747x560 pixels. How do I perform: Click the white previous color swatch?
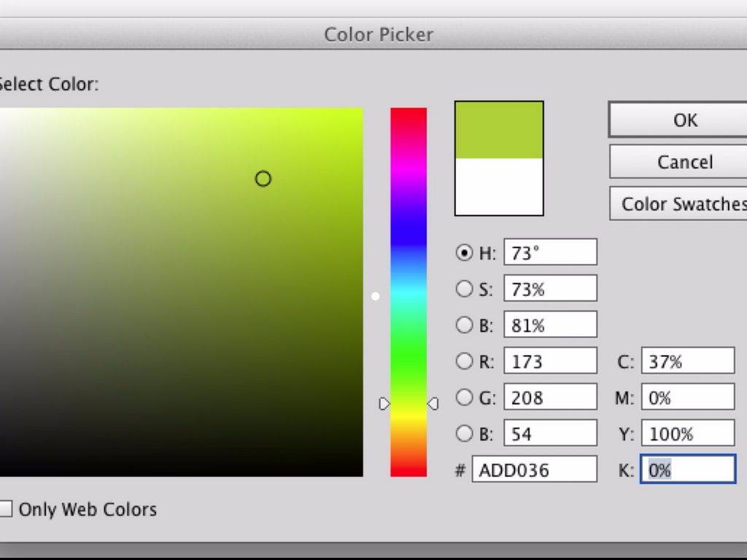(x=499, y=187)
